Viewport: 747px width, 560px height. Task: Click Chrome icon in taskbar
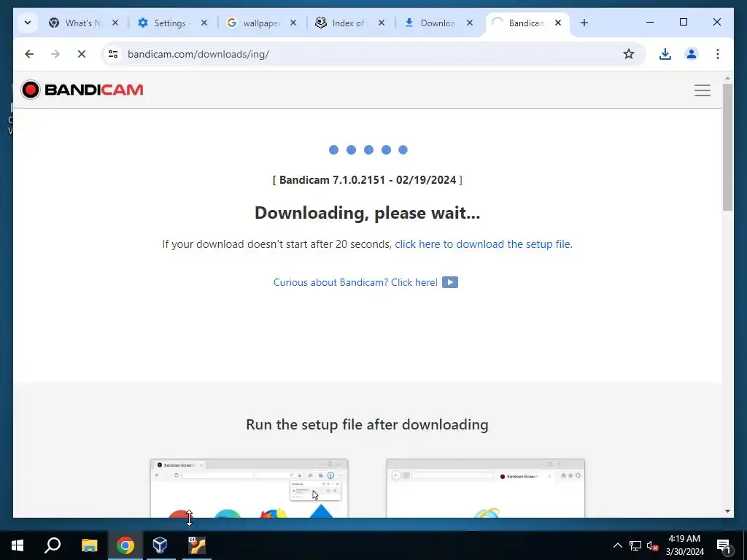point(125,545)
